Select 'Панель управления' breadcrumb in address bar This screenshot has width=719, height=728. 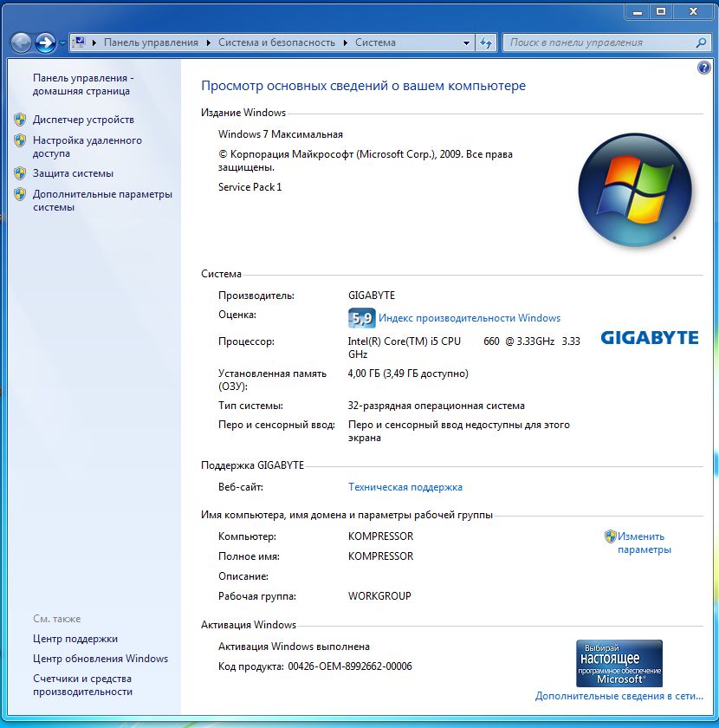[x=151, y=42]
